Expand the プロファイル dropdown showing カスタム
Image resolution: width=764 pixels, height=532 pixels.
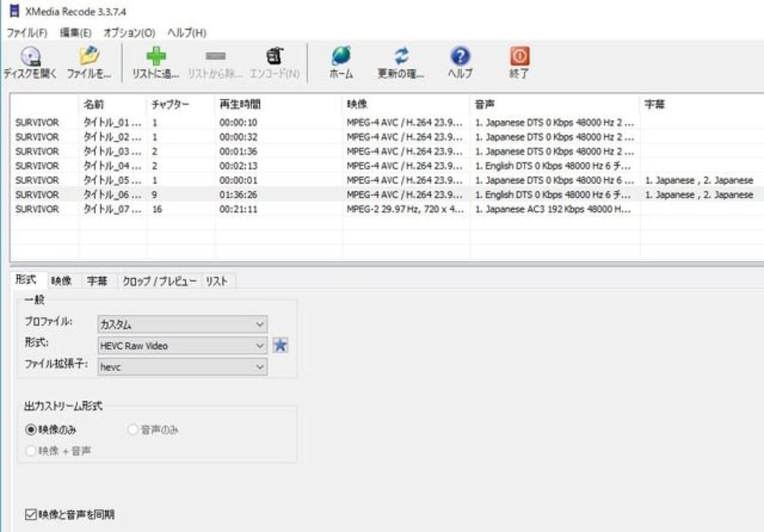click(x=182, y=325)
